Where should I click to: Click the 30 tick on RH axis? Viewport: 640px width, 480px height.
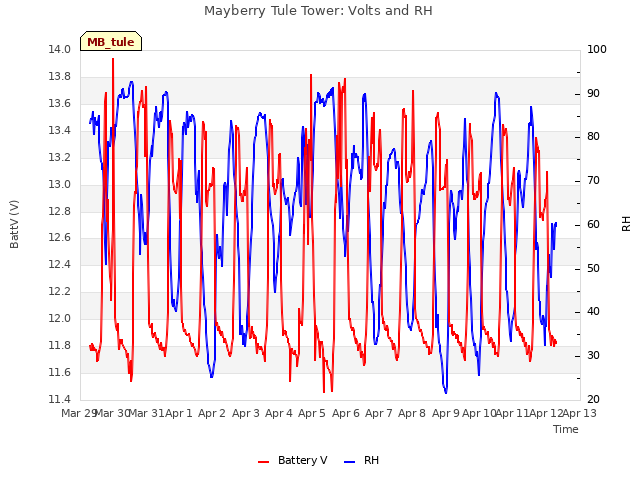[593, 356]
